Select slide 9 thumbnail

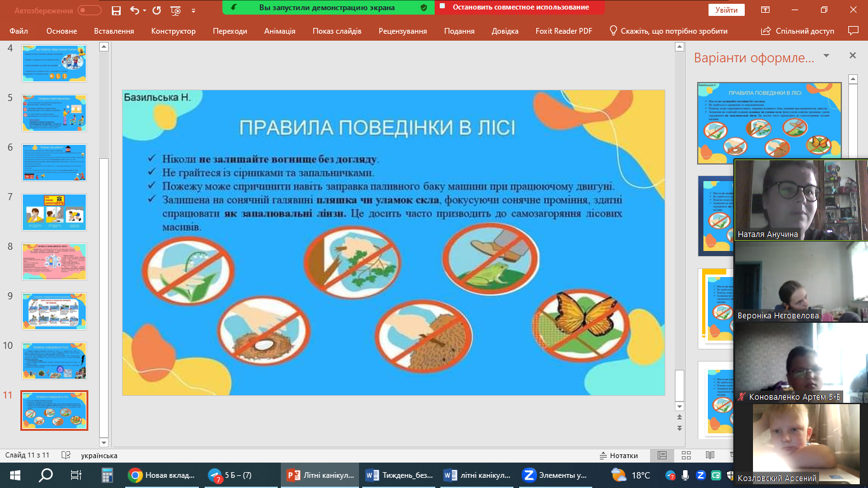pos(54,311)
